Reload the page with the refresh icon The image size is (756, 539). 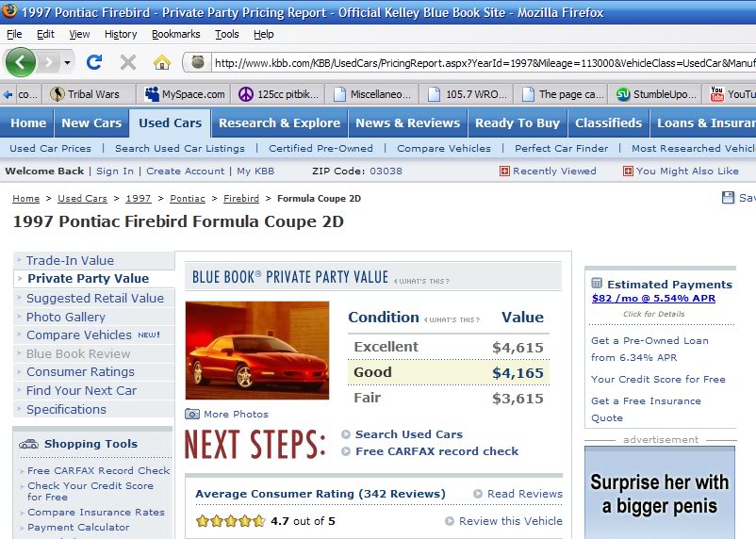pyautogui.click(x=94, y=62)
